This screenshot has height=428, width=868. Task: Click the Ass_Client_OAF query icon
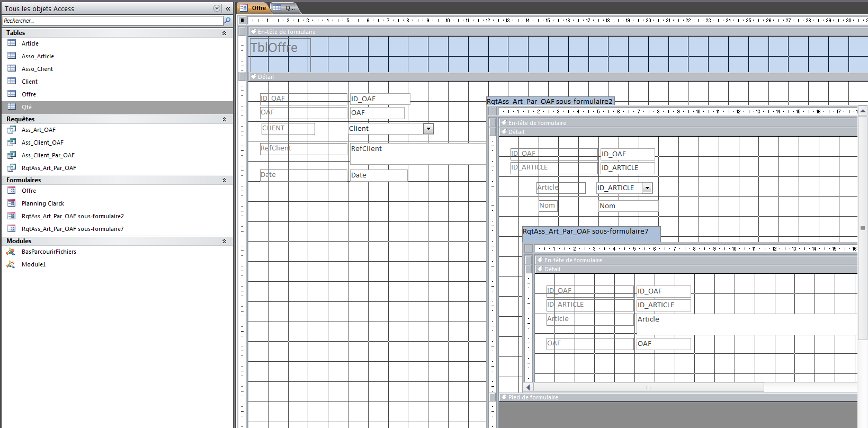coord(12,142)
